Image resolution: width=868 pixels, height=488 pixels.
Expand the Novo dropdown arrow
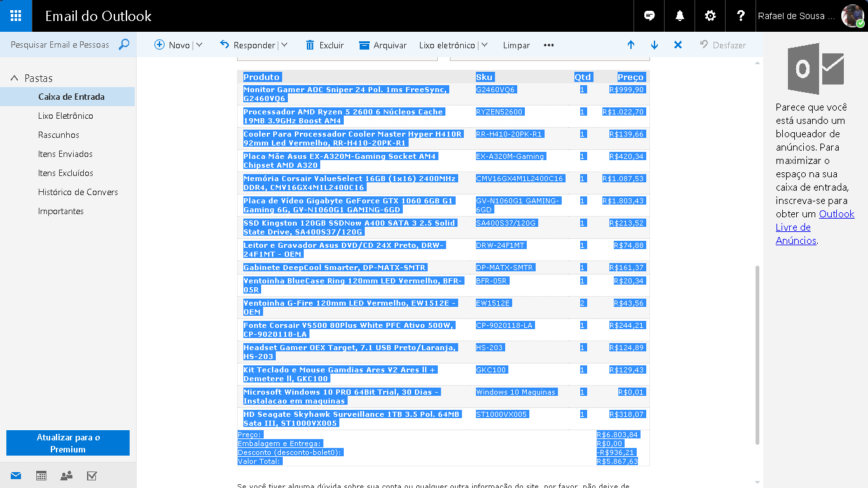point(199,45)
